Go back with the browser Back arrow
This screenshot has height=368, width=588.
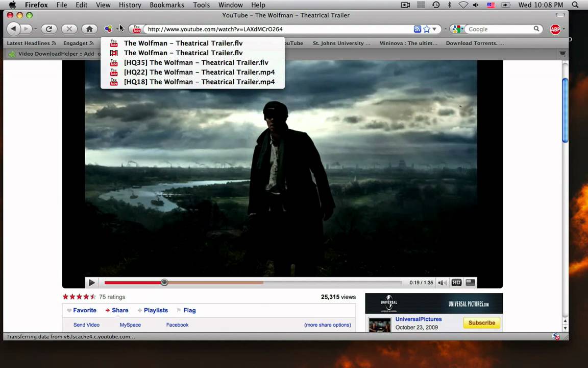point(13,29)
